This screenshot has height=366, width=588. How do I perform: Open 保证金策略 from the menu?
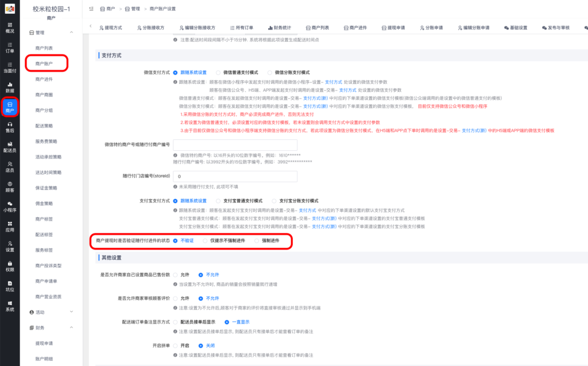47,187
